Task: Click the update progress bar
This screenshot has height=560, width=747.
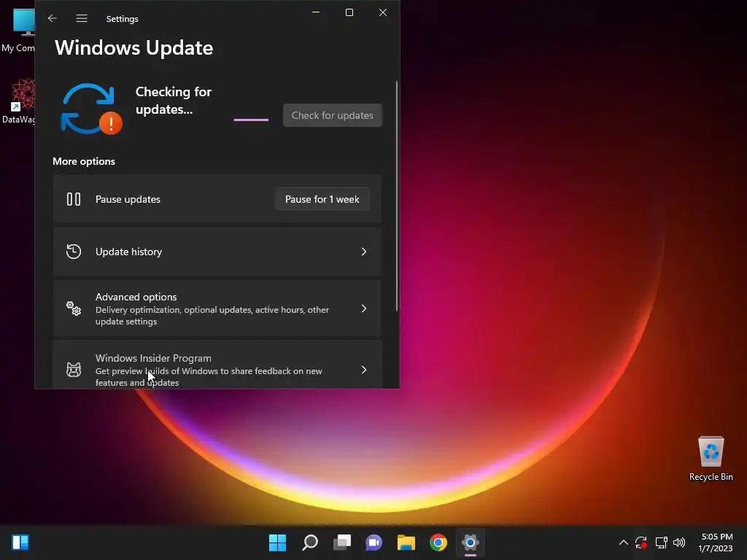Action: 251,120
